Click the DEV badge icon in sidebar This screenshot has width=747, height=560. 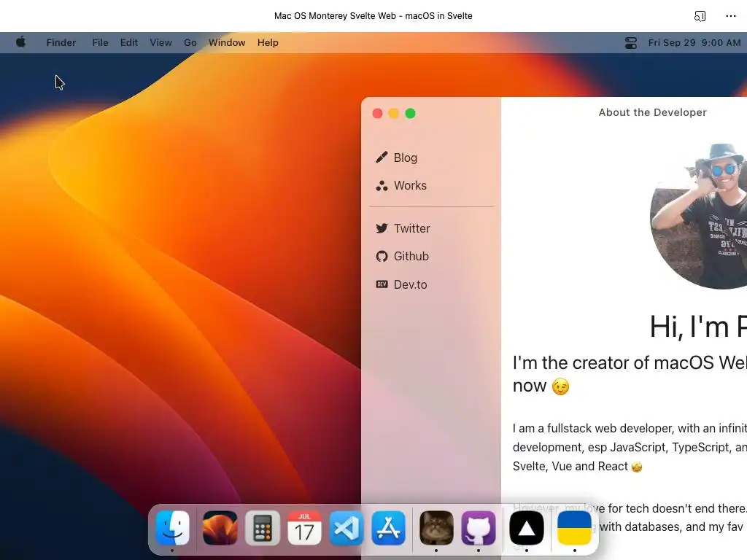382,284
